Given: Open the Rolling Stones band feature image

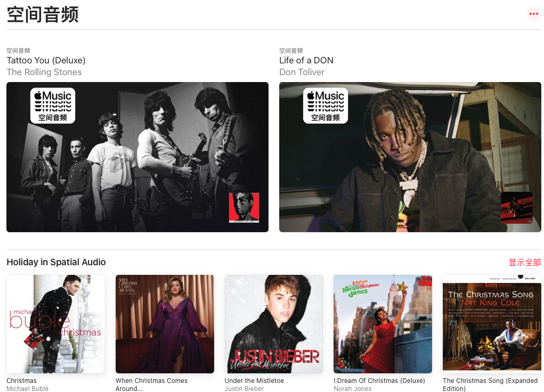Looking at the screenshot, I should [137, 157].
